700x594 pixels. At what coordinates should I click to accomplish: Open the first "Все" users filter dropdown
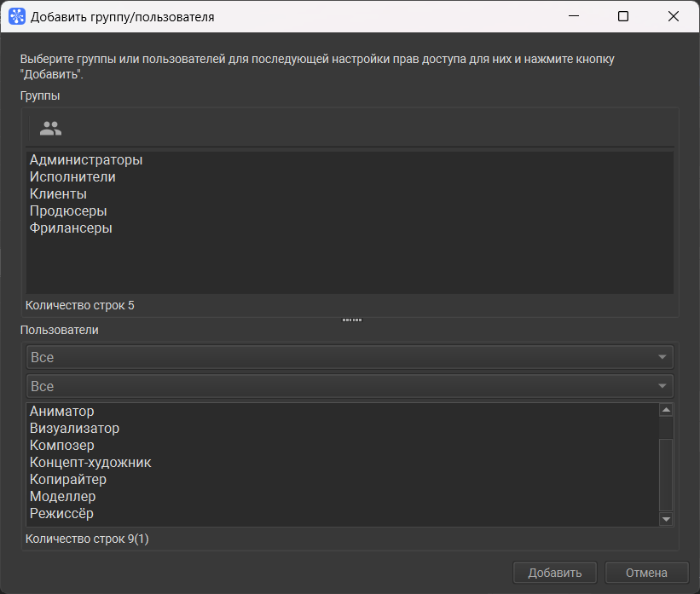click(350, 357)
